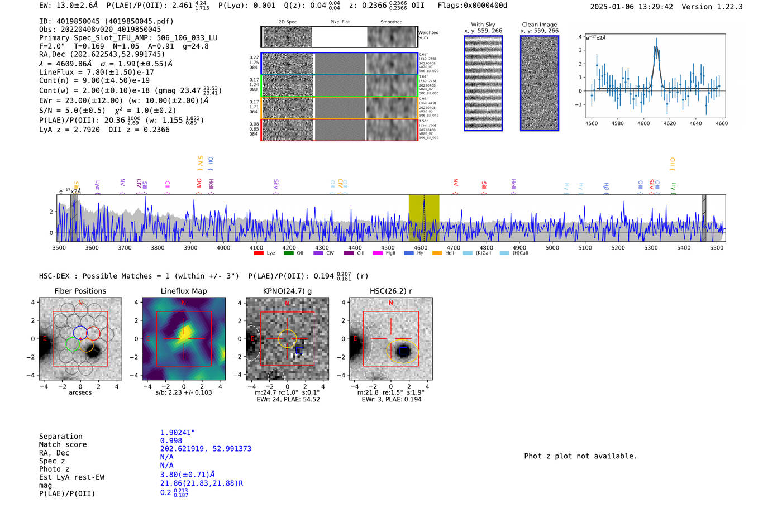Screen dimensions: 782x532
Task: Select the match coordinates "202.621919, 52.991373"
Action: pyautogui.click(x=206, y=449)
